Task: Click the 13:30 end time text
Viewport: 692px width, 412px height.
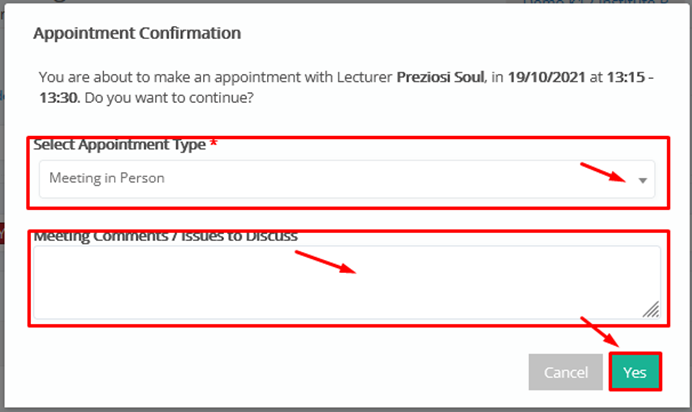Action: (x=59, y=97)
